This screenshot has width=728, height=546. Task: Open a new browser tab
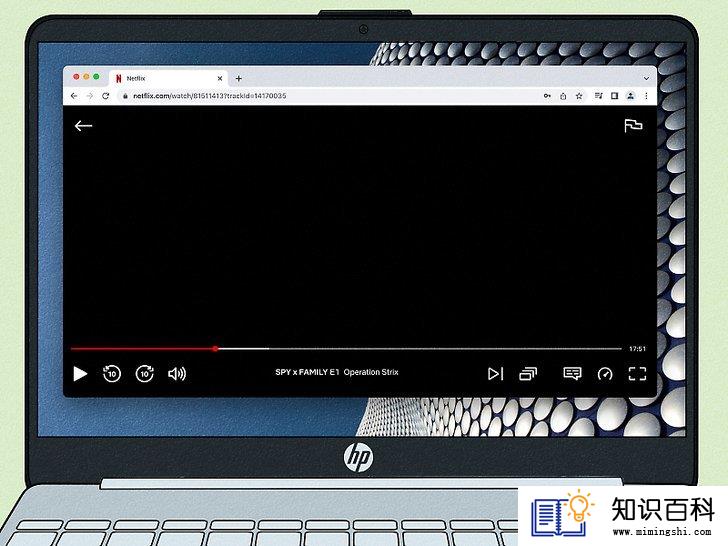[239, 78]
